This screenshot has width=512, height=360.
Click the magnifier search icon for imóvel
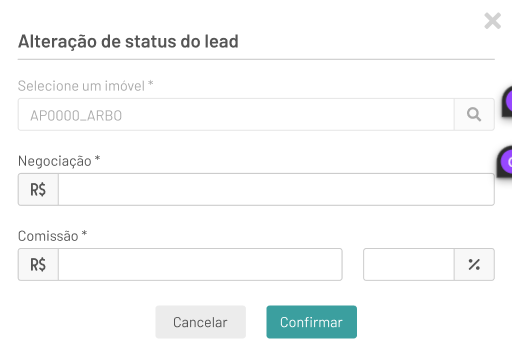[x=474, y=114]
